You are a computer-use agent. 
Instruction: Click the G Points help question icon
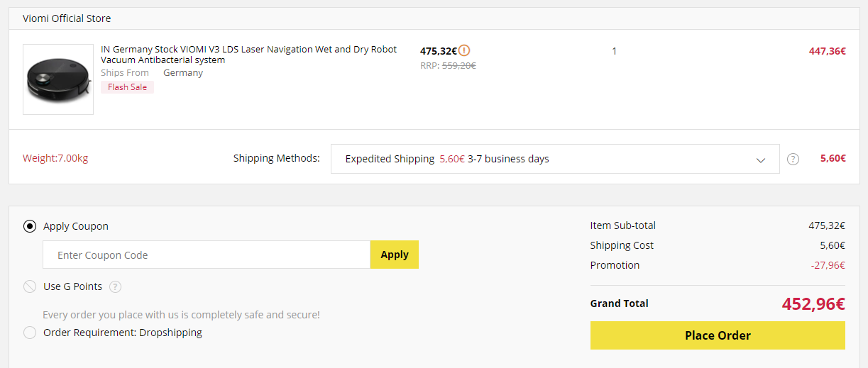(x=116, y=287)
